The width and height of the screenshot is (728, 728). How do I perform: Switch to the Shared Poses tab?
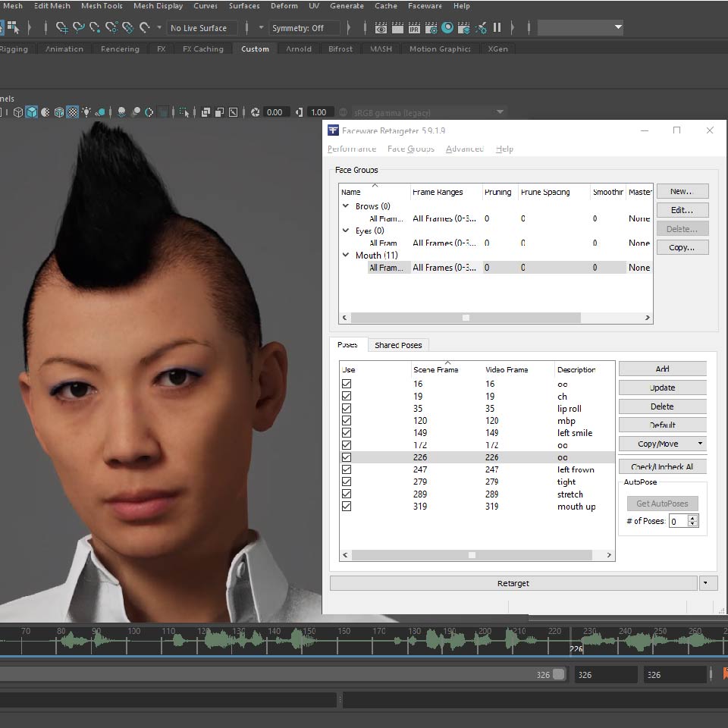click(x=398, y=345)
